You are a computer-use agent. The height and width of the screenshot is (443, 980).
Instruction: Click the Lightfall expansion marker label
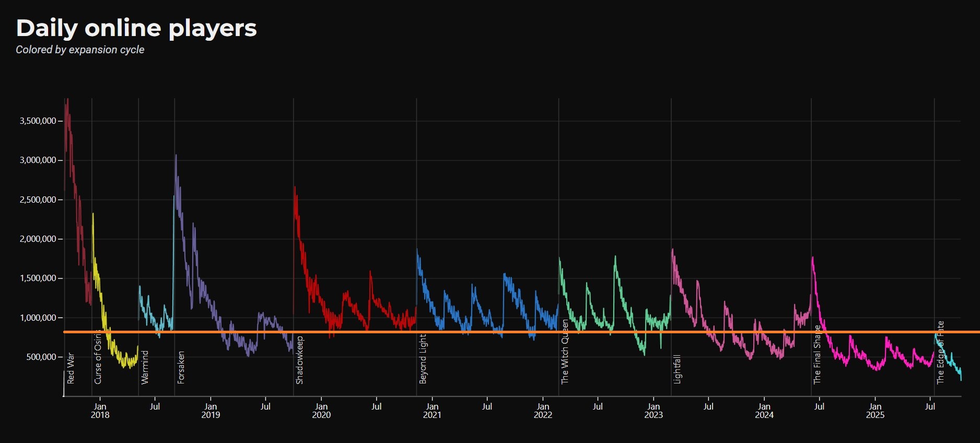point(678,369)
